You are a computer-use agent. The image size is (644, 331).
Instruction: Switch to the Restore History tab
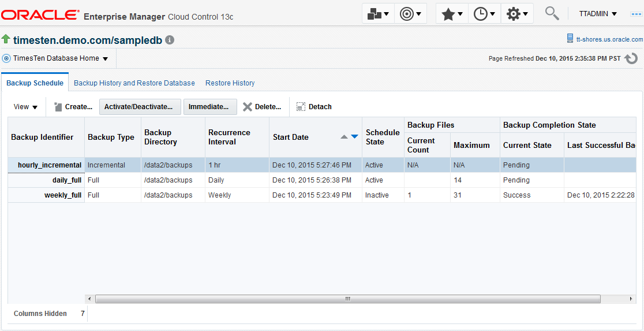(x=230, y=83)
